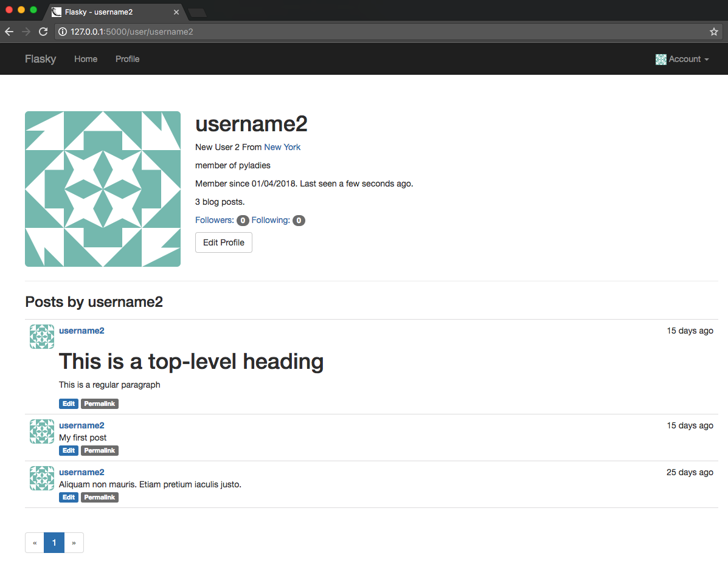Edit the "My first post" entry

(69, 450)
